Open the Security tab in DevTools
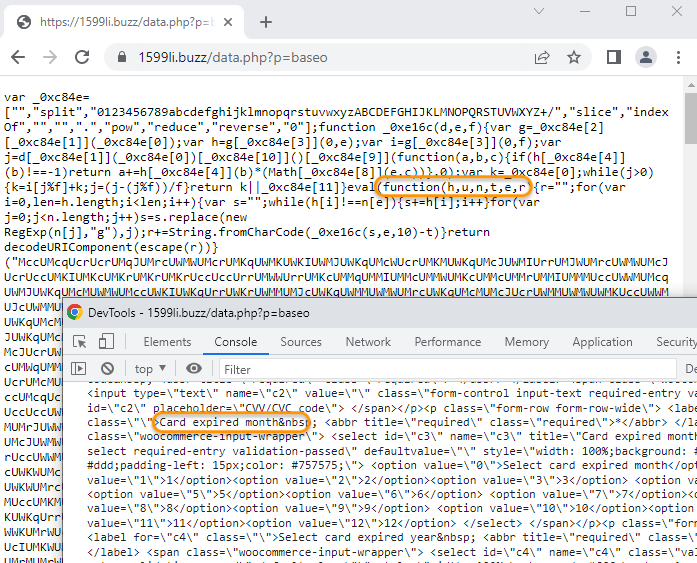Image resolution: width=697 pixels, height=563 pixels. click(x=676, y=342)
